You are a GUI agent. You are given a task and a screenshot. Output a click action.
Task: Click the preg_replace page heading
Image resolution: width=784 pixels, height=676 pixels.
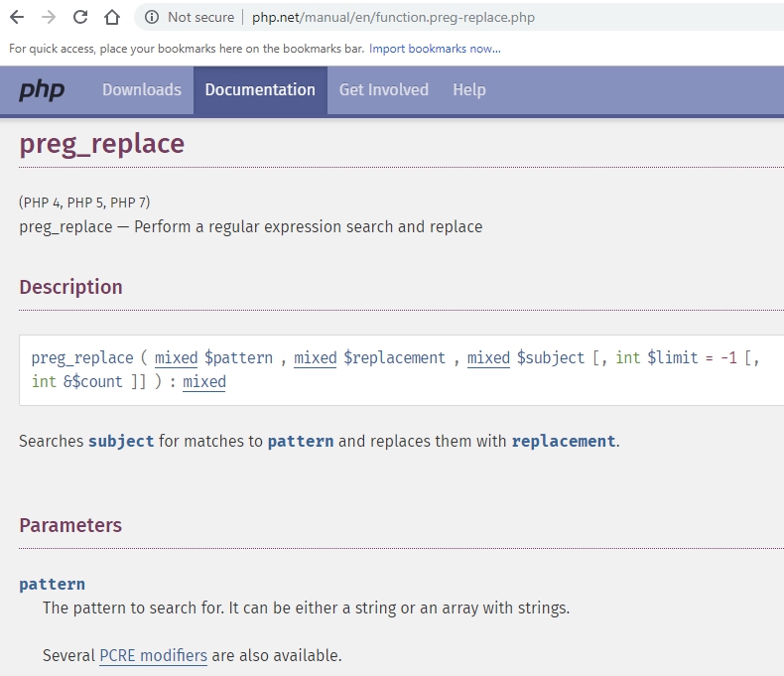[x=101, y=144]
